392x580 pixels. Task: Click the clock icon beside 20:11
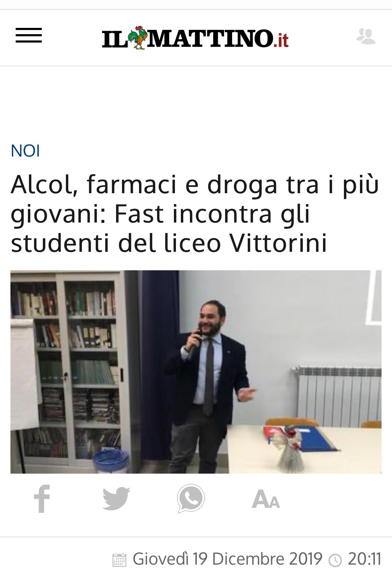tap(335, 560)
